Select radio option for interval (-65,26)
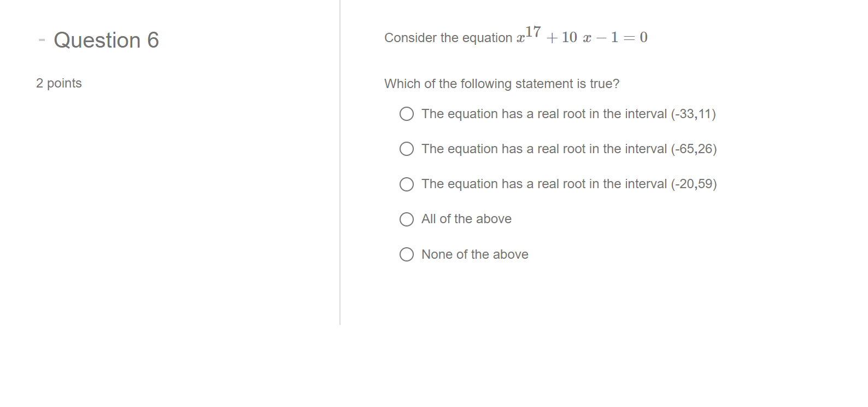The height and width of the screenshot is (407, 868). pyautogui.click(x=407, y=149)
